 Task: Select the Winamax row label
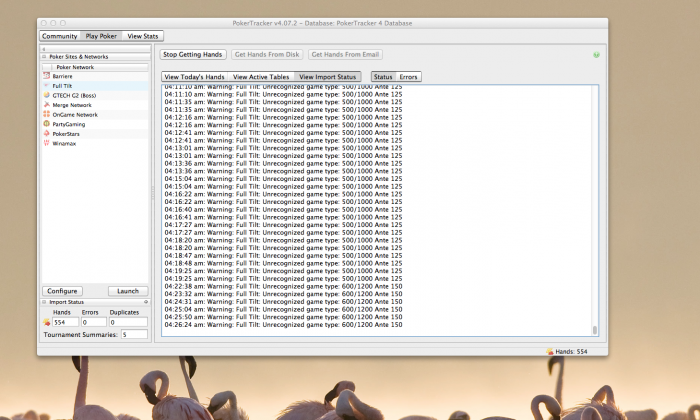coord(64,143)
